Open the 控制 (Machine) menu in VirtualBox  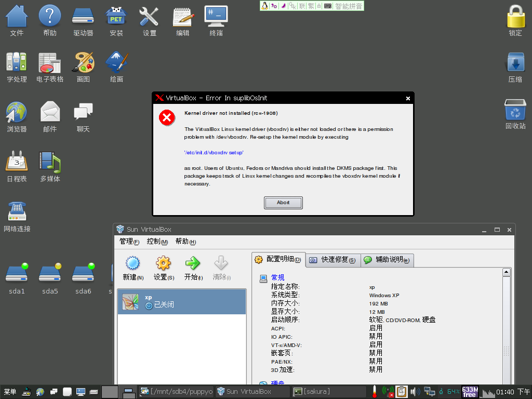pyautogui.click(x=157, y=242)
